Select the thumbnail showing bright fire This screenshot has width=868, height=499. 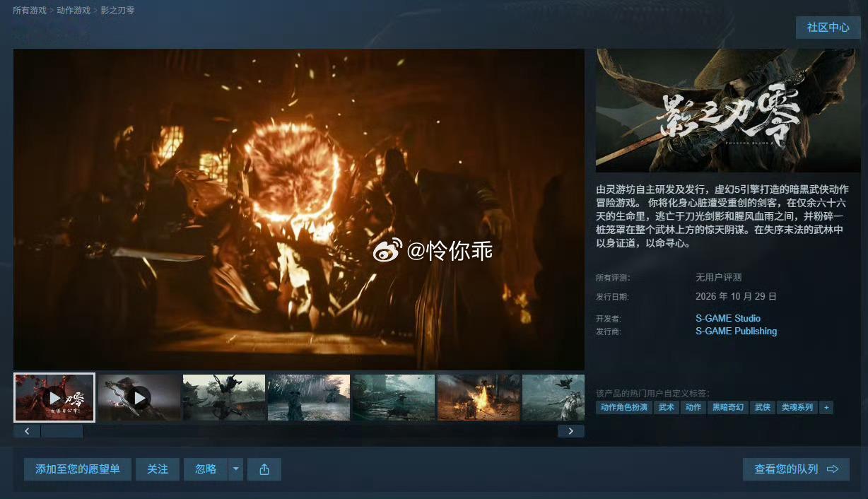tap(479, 398)
